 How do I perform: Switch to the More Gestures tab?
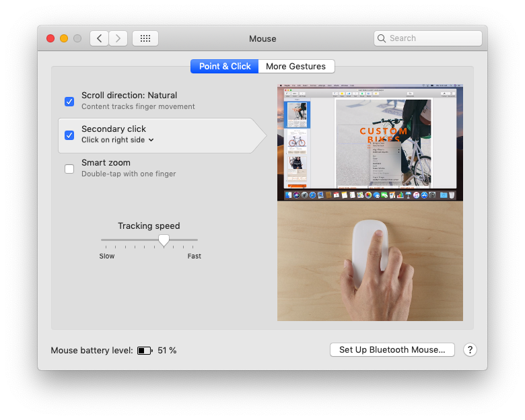295,67
